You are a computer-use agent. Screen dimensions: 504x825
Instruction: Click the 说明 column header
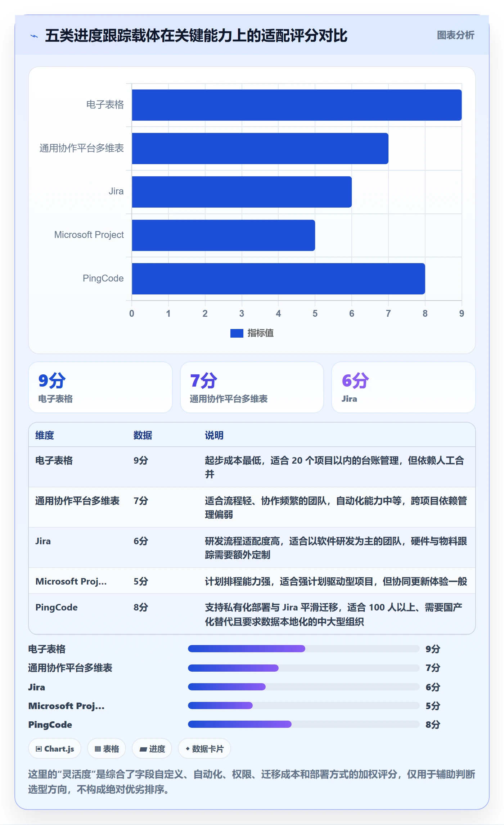click(214, 436)
